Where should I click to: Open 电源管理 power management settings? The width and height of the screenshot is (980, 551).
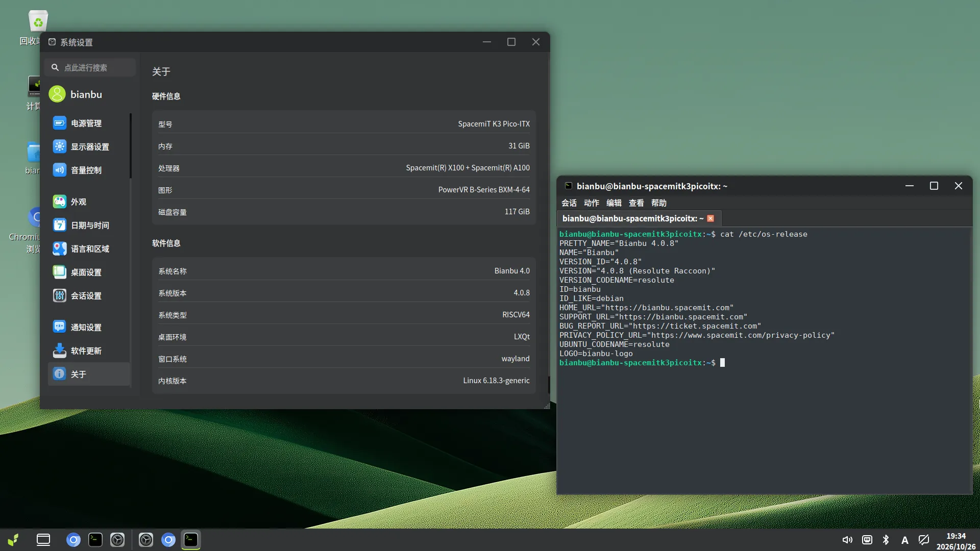pyautogui.click(x=89, y=123)
